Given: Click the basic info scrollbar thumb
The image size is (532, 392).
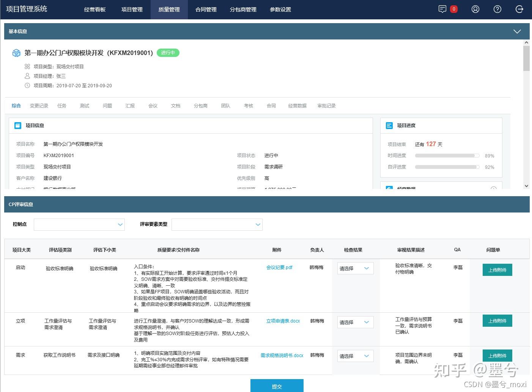Looking at the screenshot, I should tap(526, 58).
